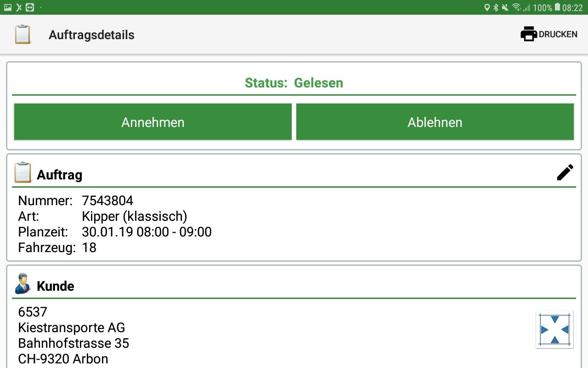Viewport: 588px width, 368px height.
Task: Tap the printer icon to print
Action: pyautogui.click(x=529, y=34)
